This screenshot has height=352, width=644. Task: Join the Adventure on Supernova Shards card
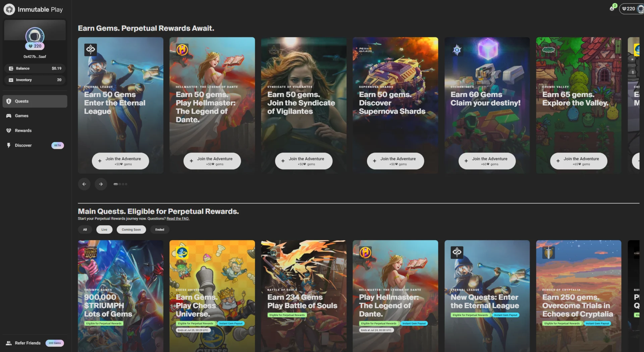coord(395,161)
